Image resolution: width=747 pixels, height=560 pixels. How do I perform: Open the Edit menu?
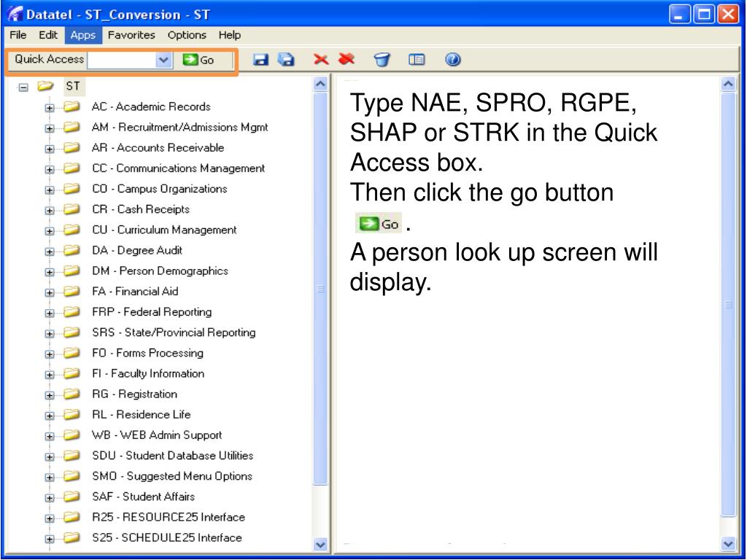(x=48, y=35)
